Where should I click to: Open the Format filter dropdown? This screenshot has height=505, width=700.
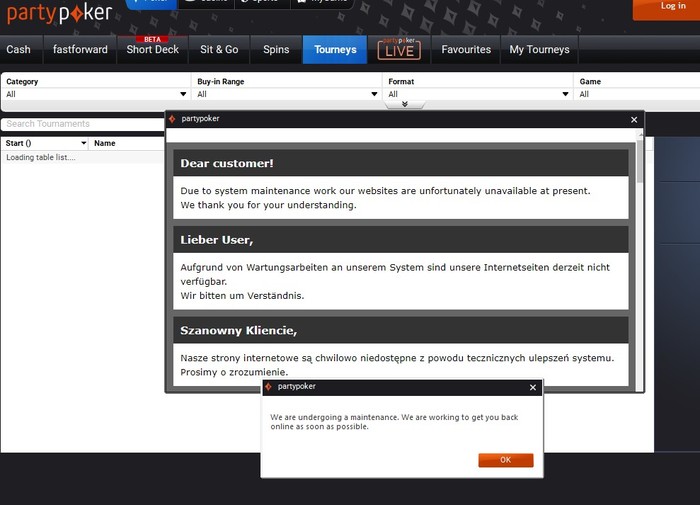click(478, 94)
